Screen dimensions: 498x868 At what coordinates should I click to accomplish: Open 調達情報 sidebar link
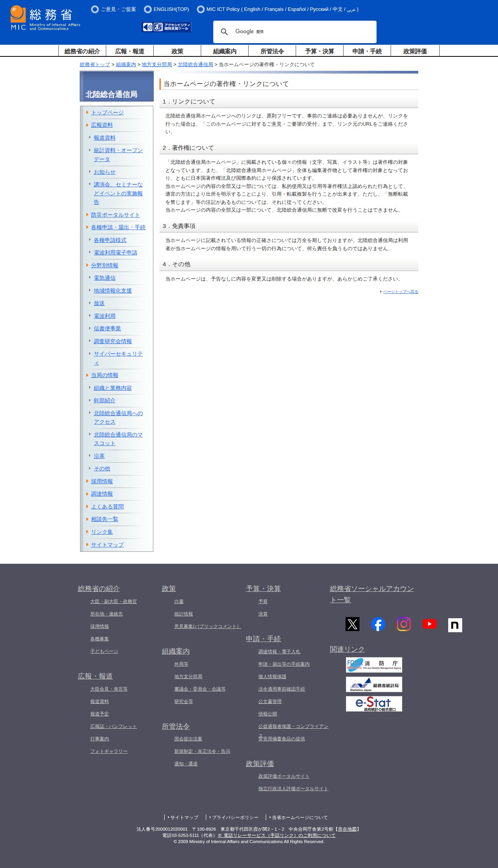(x=102, y=494)
